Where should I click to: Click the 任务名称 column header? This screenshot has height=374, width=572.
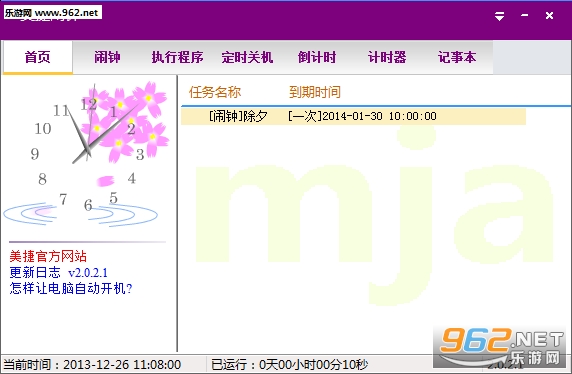point(215,92)
